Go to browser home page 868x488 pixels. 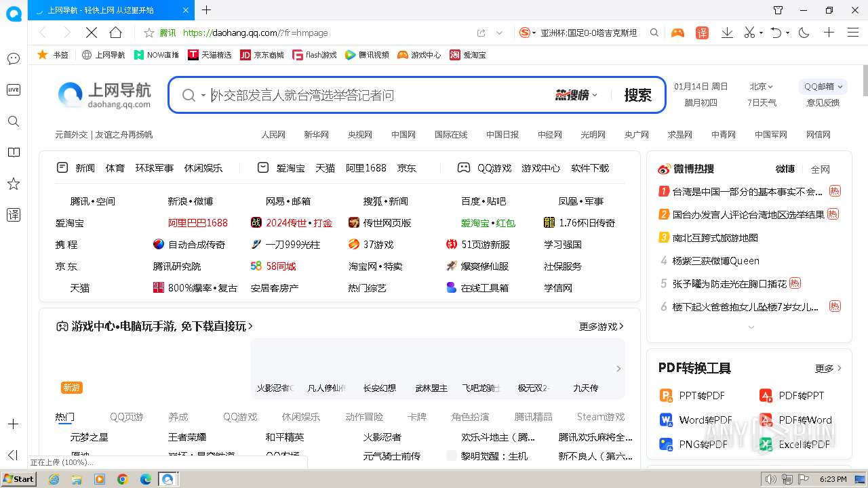tap(116, 33)
